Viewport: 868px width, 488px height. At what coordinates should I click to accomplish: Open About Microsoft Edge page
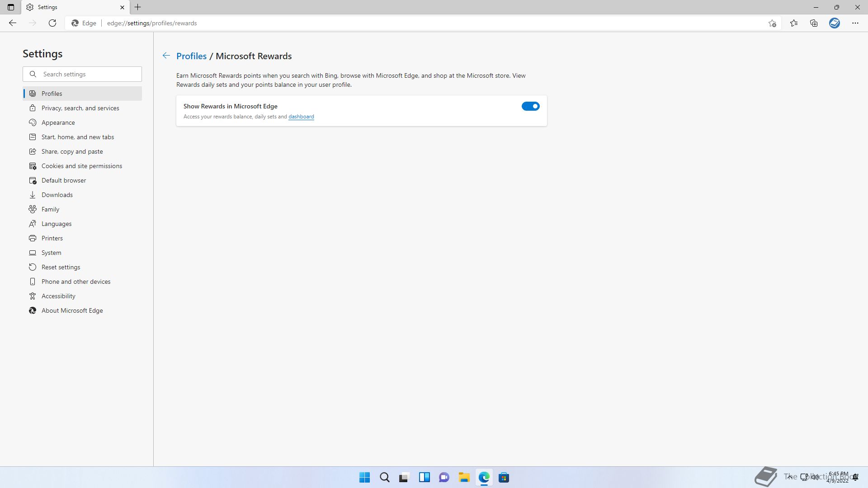coord(82,310)
